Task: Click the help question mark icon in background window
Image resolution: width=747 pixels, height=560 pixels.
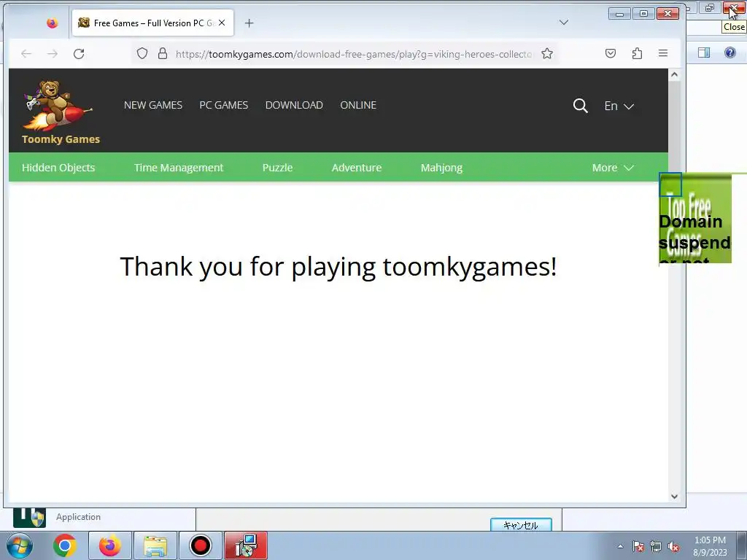Action: pyautogui.click(x=729, y=52)
